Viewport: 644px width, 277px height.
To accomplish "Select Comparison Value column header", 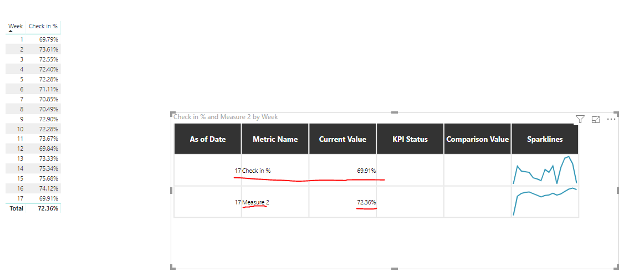I will tap(477, 139).
